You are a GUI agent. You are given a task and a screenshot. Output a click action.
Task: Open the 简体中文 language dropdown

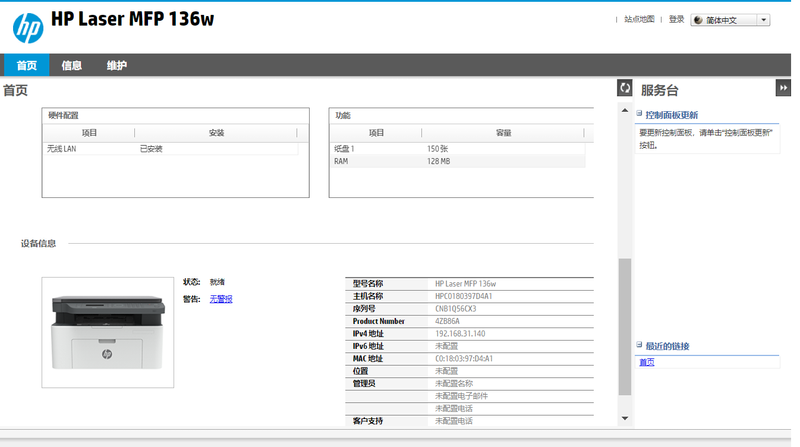[x=730, y=20]
